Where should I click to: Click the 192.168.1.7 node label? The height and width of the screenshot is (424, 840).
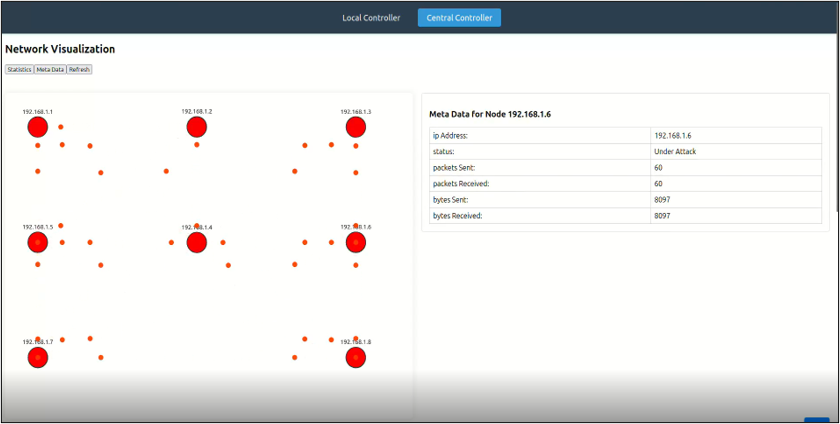(38, 342)
